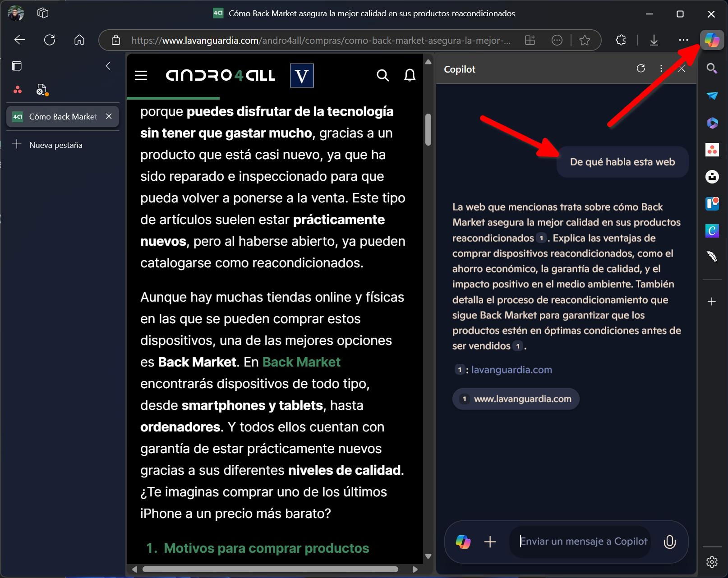This screenshot has height=578, width=728.
Task: Click the horizontal scroll right arrow
Action: (415, 569)
